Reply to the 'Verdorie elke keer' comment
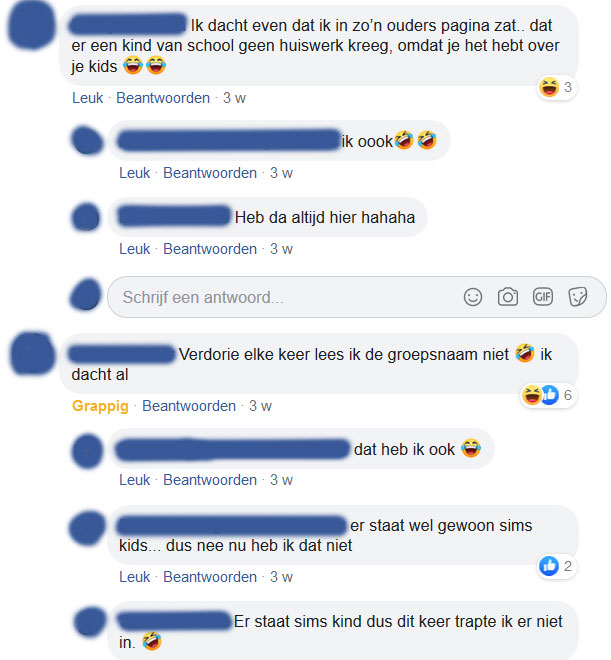 (x=189, y=406)
